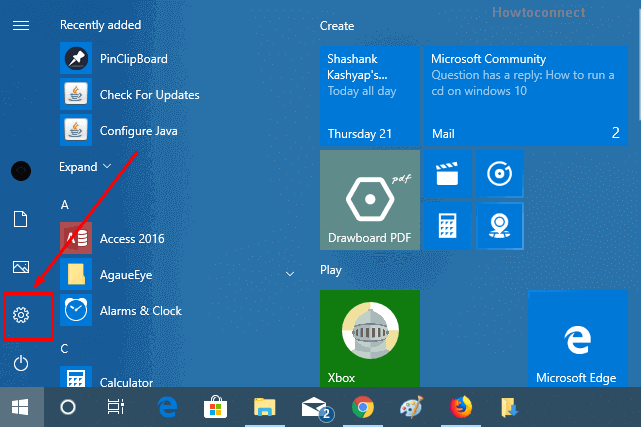
Task: Open Paint palette icon on taskbar
Action: [x=412, y=407]
